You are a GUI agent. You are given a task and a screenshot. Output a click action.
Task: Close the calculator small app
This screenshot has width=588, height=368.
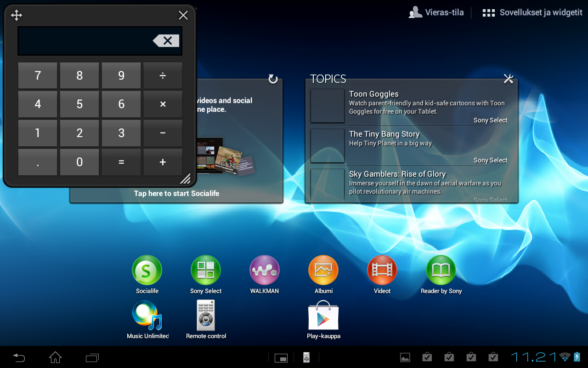tap(183, 15)
